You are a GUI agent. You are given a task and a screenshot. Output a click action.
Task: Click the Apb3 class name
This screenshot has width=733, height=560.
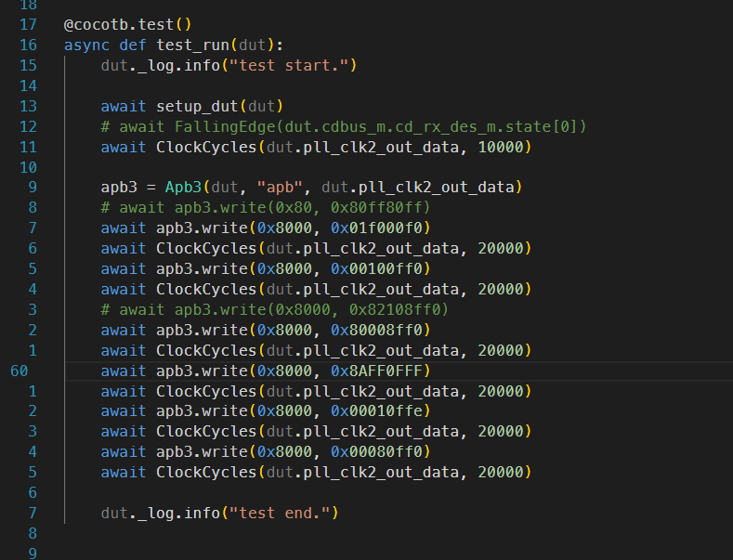(x=183, y=188)
